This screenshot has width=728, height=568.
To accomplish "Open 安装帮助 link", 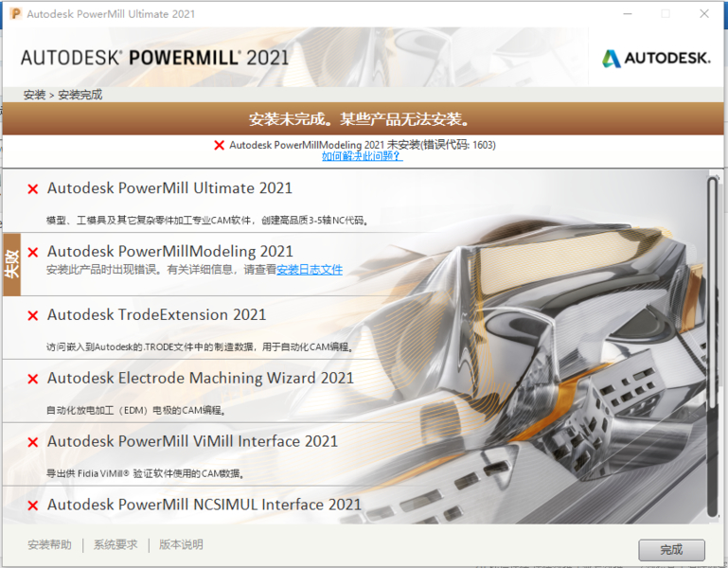I will (x=49, y=544).
